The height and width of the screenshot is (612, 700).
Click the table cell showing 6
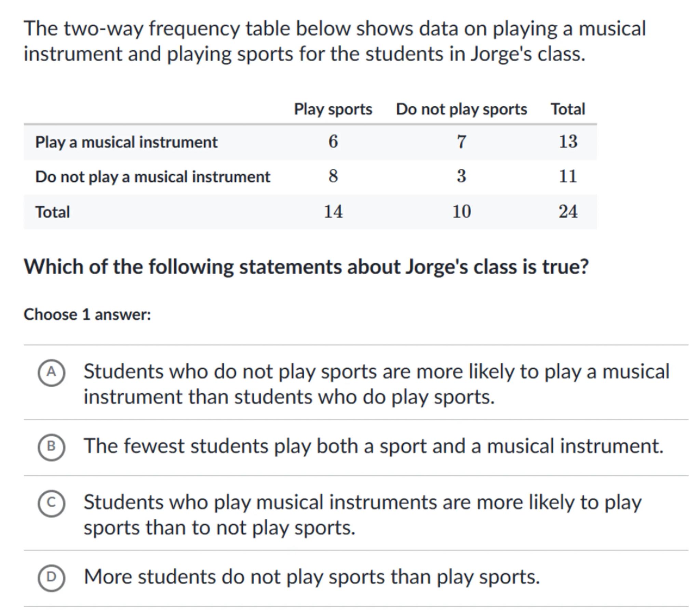click(333, 142)
